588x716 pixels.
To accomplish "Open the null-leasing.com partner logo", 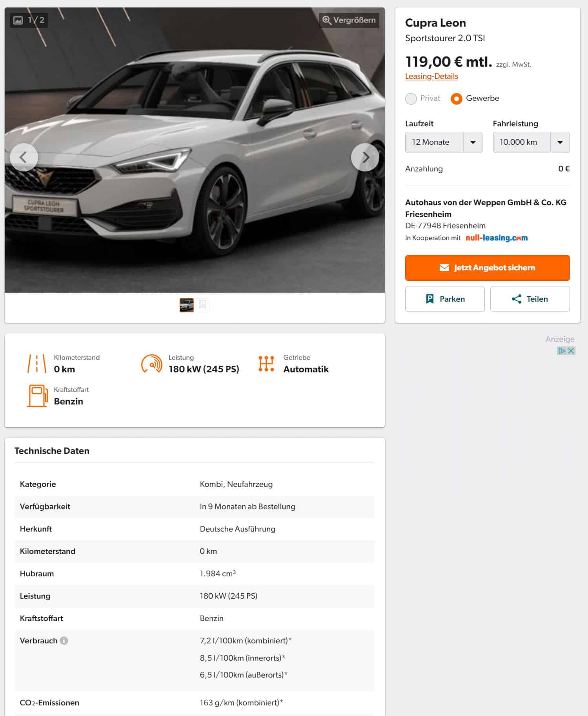I will [x=497, y=238].
